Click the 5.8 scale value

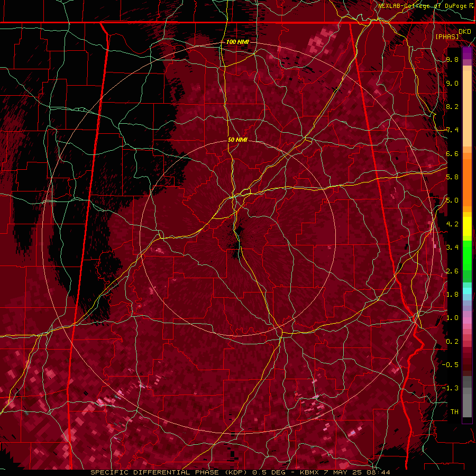coord(452,177)
